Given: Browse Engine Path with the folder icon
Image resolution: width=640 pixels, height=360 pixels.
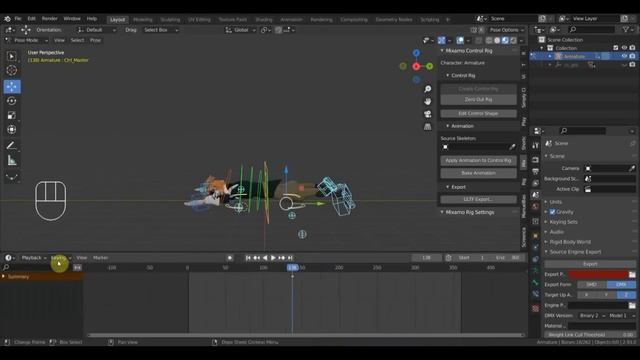Looking at the screenshot, I should (x=632, y=305).
